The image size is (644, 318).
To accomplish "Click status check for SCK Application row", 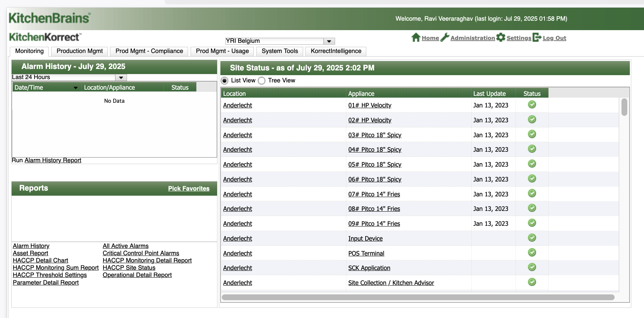I will (x=532, y=267).
